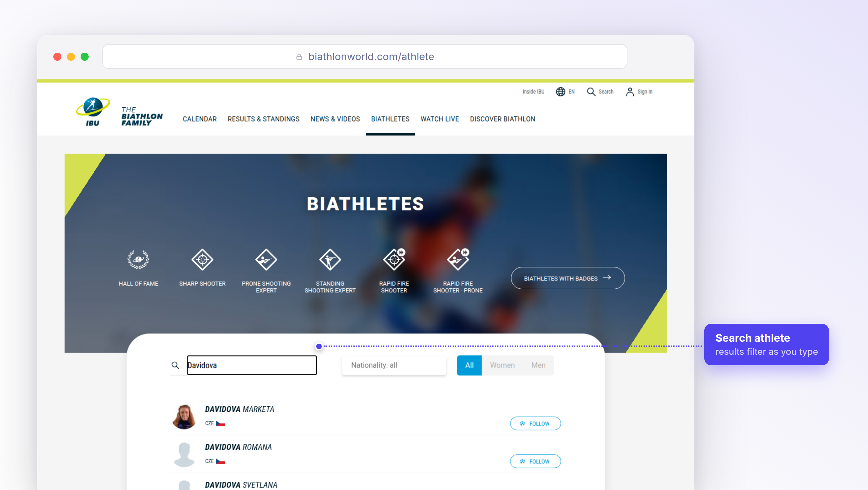868x490 pixels.
Task: Click the Czech flag under Davidova Marketa
Action: (221, 424)
